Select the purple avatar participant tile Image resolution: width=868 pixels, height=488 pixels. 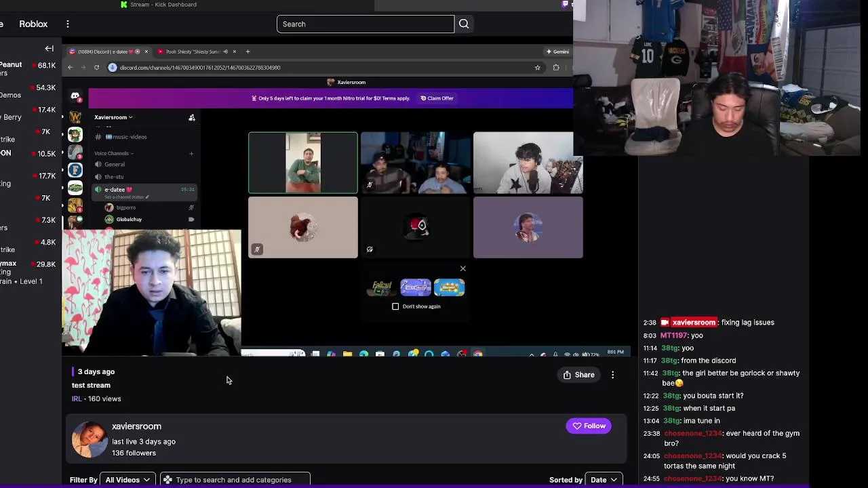point(528,227)
